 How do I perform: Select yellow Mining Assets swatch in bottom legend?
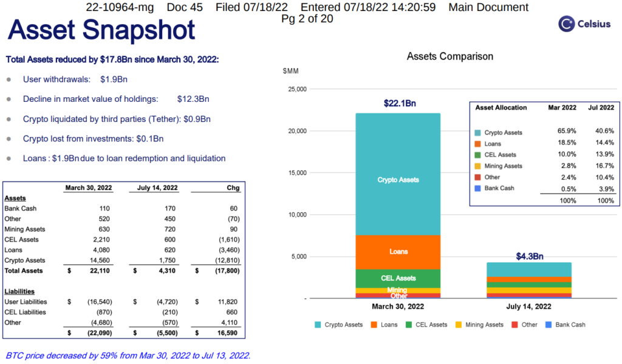459,325
